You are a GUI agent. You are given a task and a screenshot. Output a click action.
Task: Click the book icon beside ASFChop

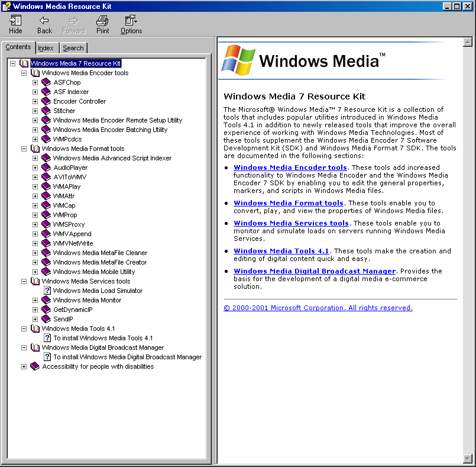tap(46, 82)
